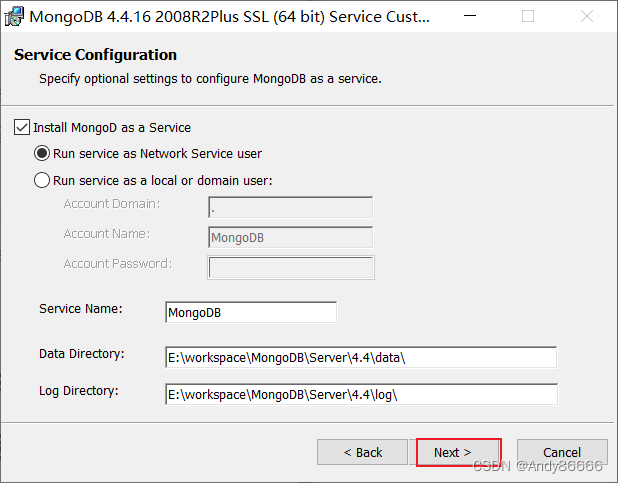This screenshot has height=483, width=618.
Task: Uncheck Install MongoD as a Service
Action: tap(22, 128)
